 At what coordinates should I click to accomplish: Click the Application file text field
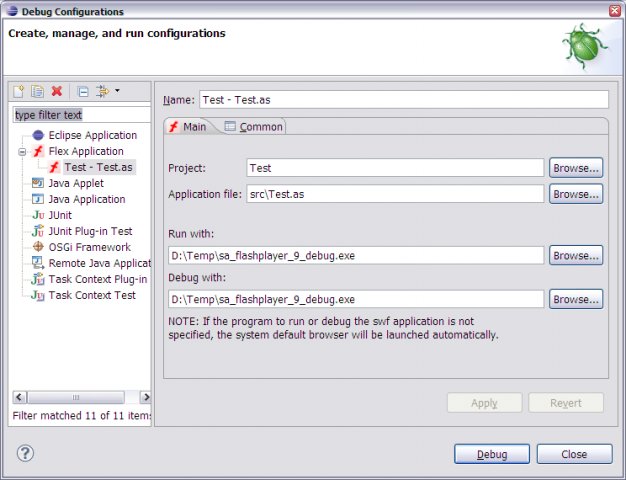(395, 194)
